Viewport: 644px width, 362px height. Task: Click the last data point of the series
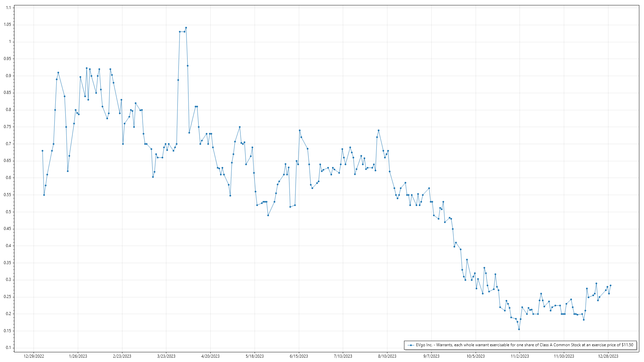tap(610, 286)
